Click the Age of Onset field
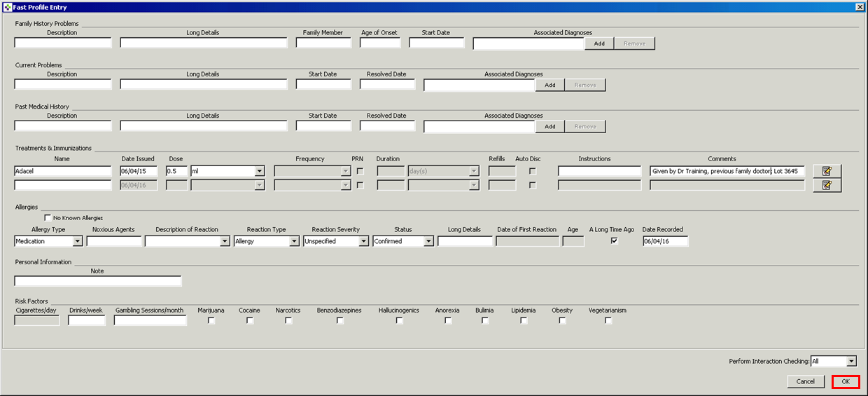Screen dimensions: 868x396 (x=380, y=43)
